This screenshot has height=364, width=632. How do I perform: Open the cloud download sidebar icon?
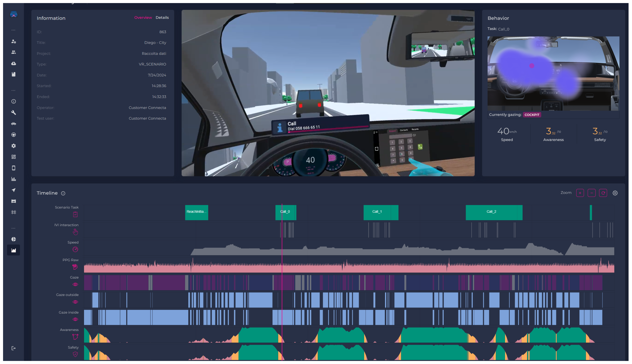click(14, 64)
